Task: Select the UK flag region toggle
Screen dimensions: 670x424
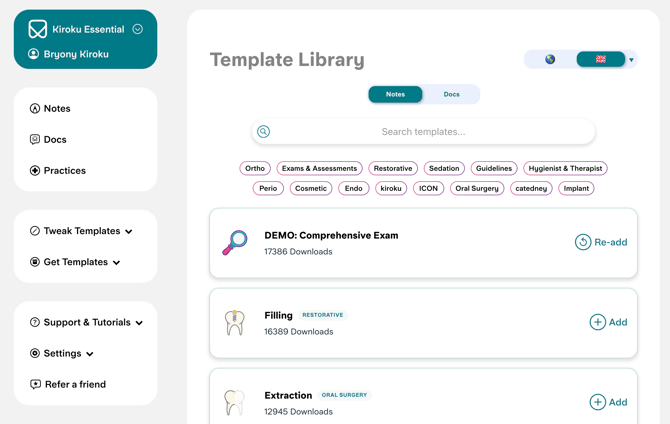Action: pos(600,60)
